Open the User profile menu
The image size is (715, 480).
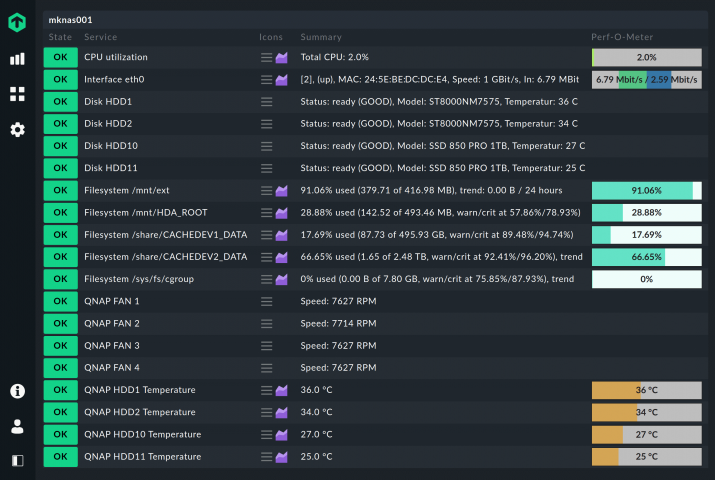pyautogui.click(x=17, y=426)
